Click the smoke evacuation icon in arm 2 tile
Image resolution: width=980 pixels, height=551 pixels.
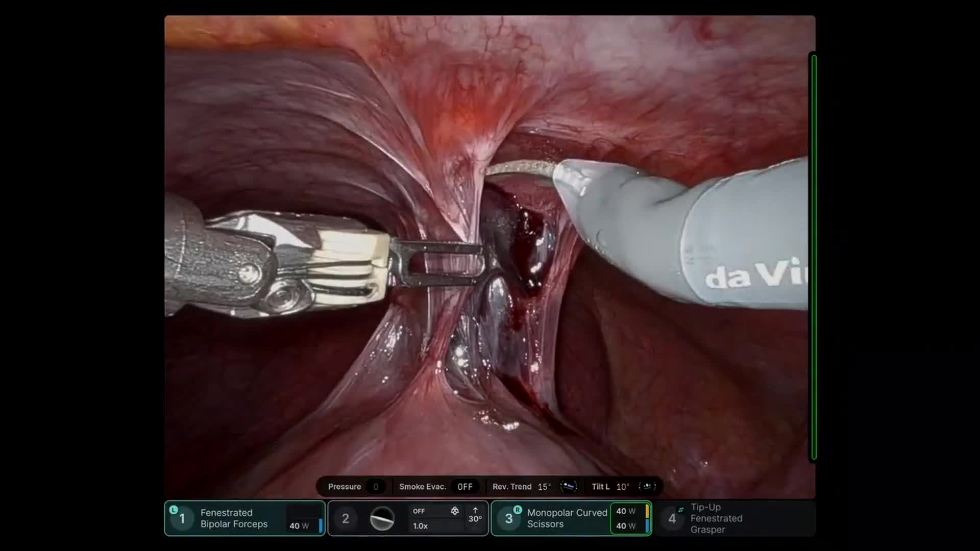456,511
